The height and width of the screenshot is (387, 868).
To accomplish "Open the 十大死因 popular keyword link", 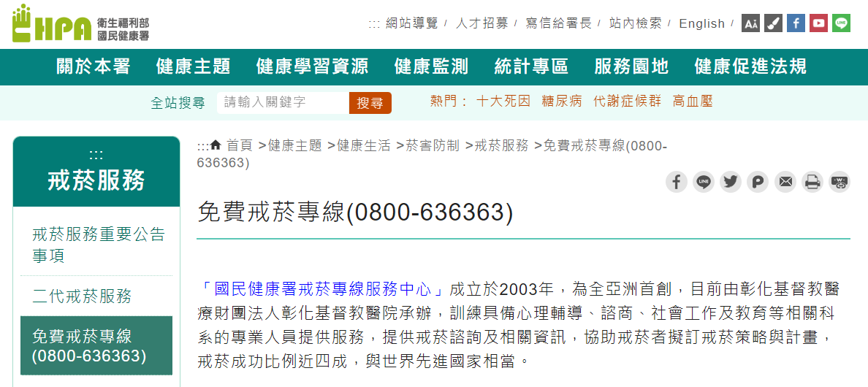I will (x=503, y=101).
